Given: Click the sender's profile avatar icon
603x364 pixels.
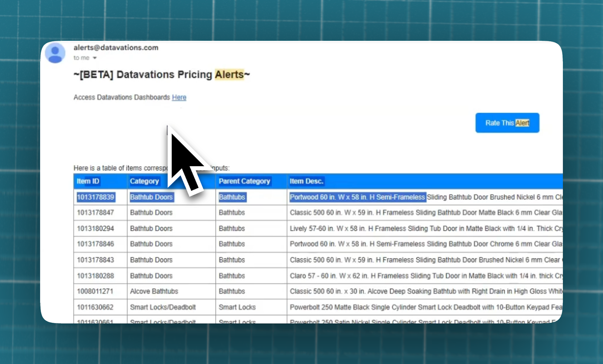Looking at the screenshot, I should pyautogui.click(x=55, y=53).
